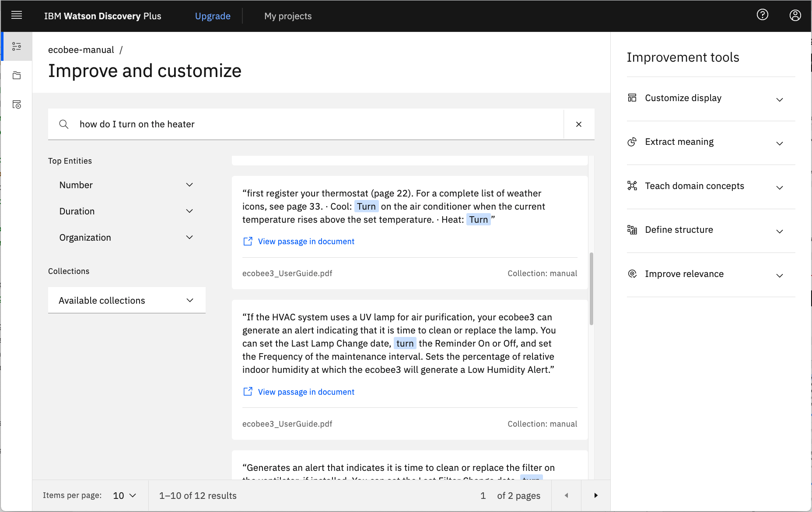Expand Teach domain concepts chevron
This screenshot has height=512, width=812.
pyautogui.click(x=780, y=187)
